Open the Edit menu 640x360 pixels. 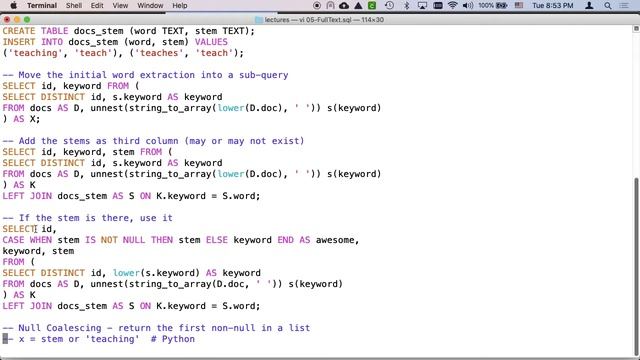(97, 5)
